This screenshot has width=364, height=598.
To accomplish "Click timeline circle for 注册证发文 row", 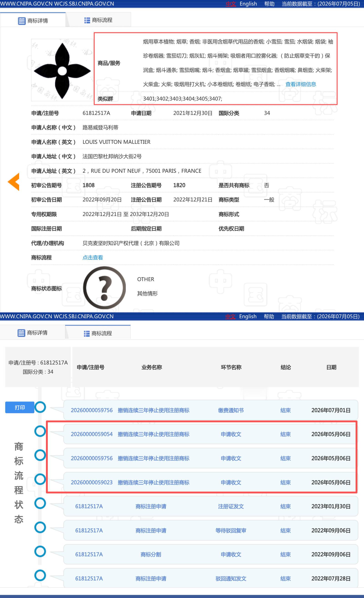I will tap(40, 503).
